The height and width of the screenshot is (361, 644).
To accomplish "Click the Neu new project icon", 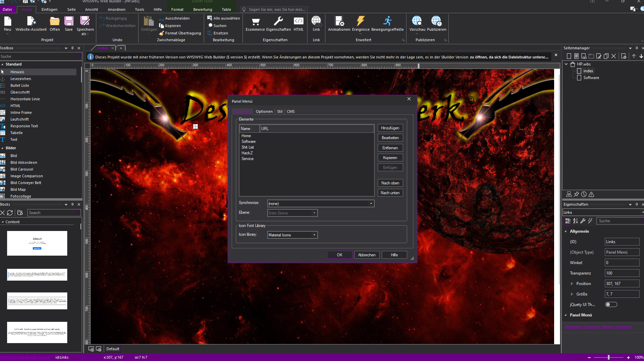I will pyautogui.click(x=7, y=22).
